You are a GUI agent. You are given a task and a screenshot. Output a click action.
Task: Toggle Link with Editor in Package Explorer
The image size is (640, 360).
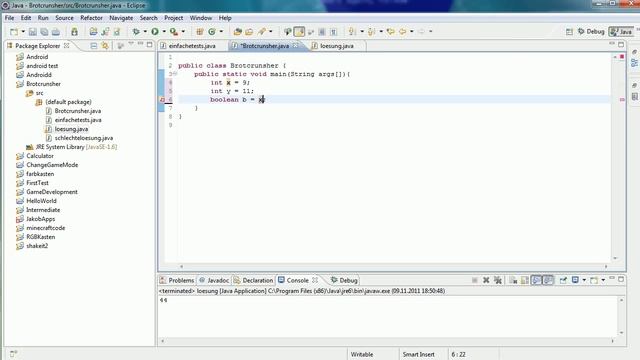point(105,46)
